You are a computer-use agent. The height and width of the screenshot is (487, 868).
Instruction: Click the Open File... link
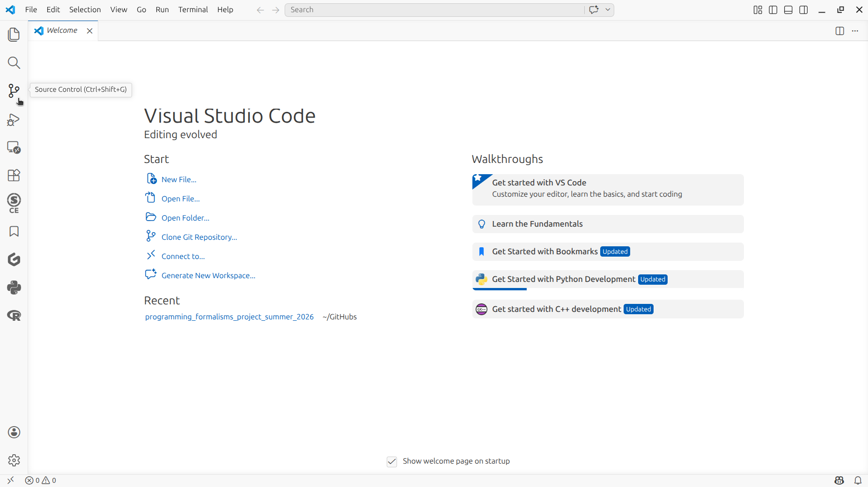(180, 199)
